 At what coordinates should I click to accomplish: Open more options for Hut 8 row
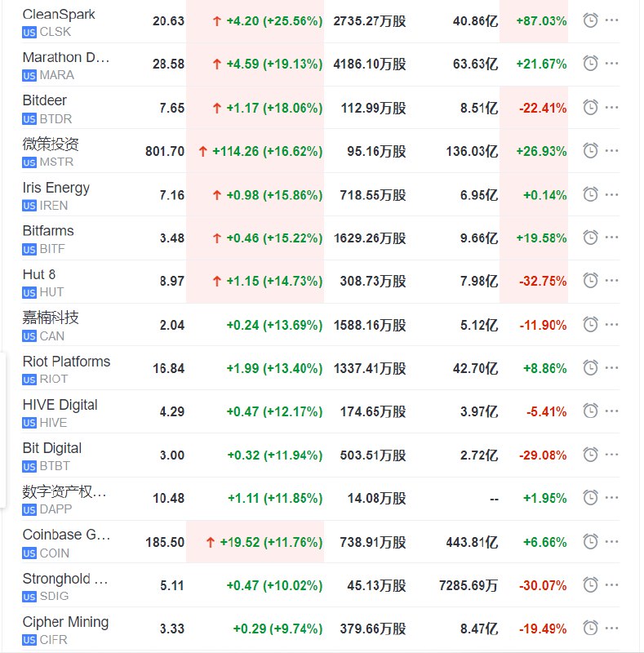coord(611,280)
